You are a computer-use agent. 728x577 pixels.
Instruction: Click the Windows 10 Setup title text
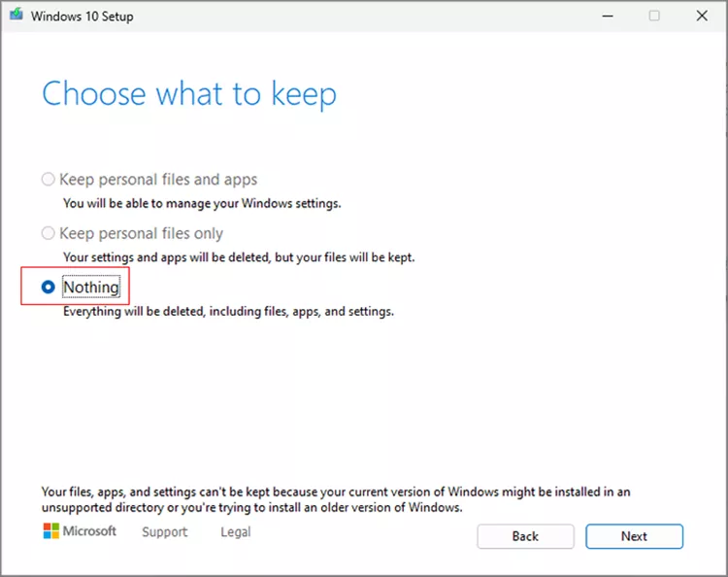coord(83,17)
